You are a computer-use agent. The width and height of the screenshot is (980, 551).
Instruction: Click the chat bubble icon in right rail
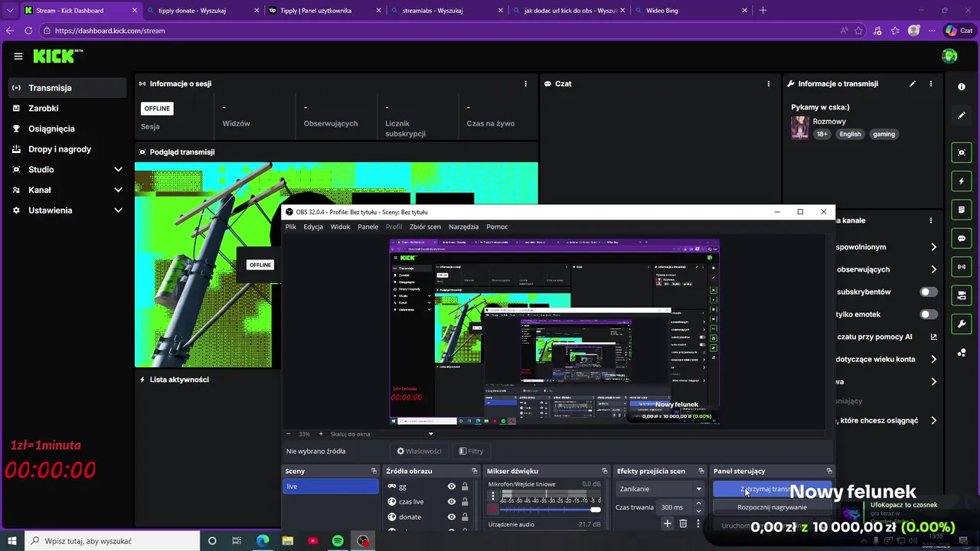pyautogui.click(x=962, y=239)
